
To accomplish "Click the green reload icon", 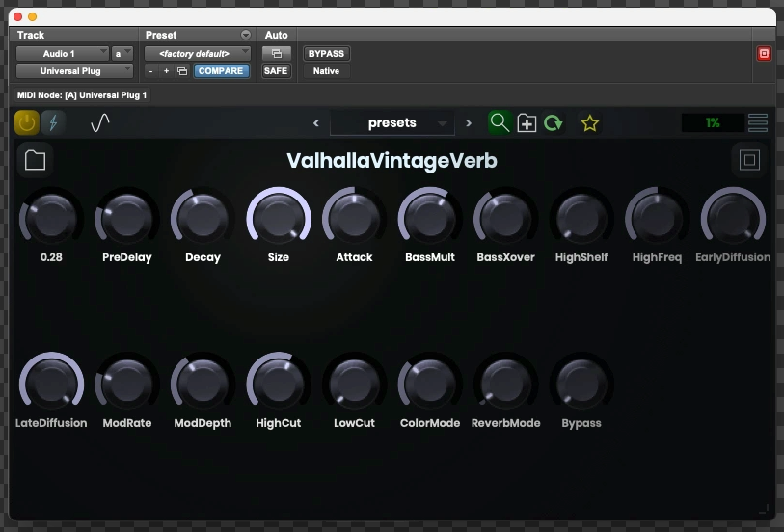I will pos(554,123).
